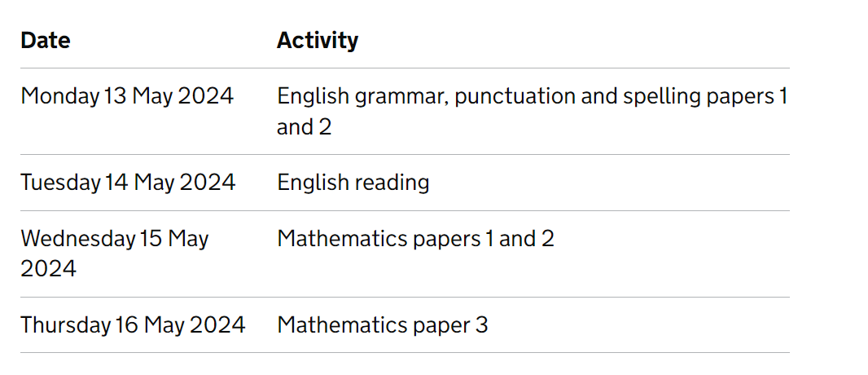The height and width of the screenshot is (375, 868).
Task: Click the word Tuesday
Action: click(x=61, y=183)
